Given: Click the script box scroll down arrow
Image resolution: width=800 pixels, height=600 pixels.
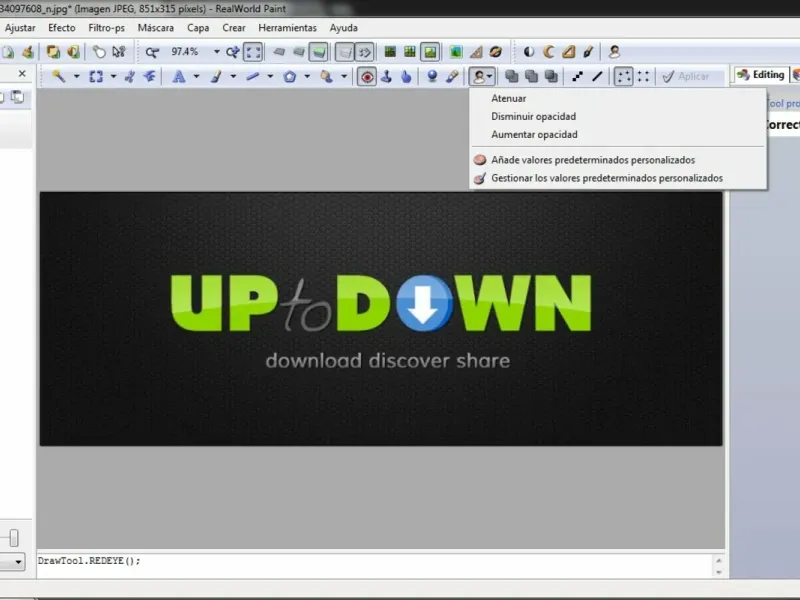Looking at the screenshot, I should point(719,572).
